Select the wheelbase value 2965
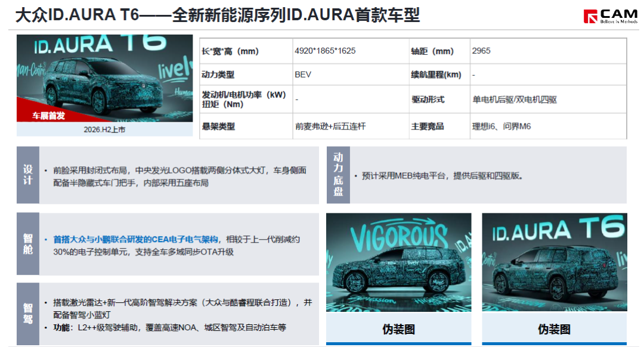Screen dimensions: 644x347 click(x=481, y=51)
